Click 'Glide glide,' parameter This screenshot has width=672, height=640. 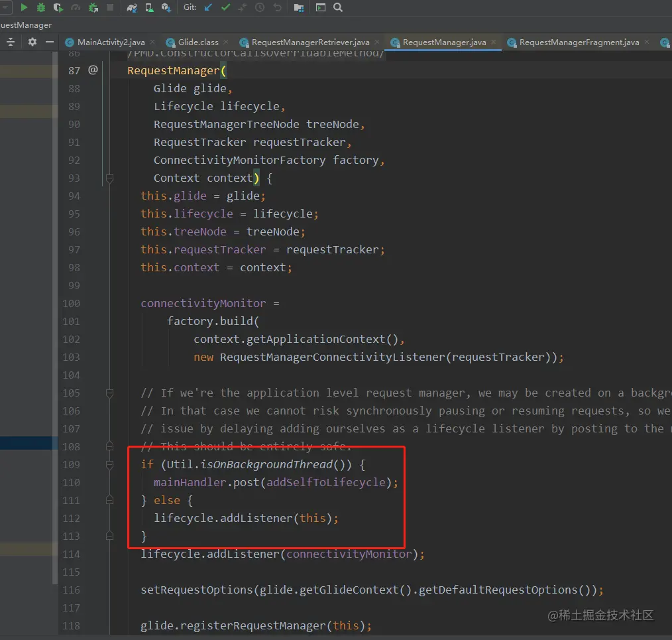pos(193,88)
